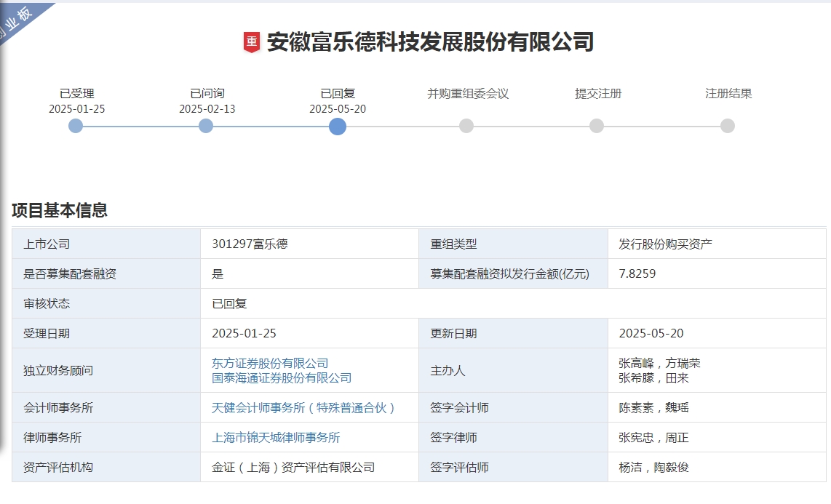Click the 并购重组委会议 grey timeline node
Viewport: 831px width, 504px height.
[466, 126]
